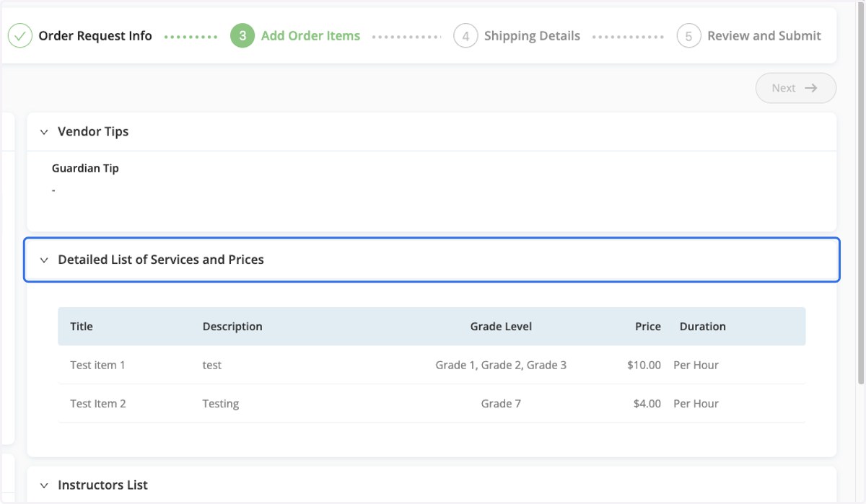Image resolution: width=866 pixels, height=504 pixels.
Task: Collapse Detailed List of Services and Prices chevron
Action: coord(44,260)
